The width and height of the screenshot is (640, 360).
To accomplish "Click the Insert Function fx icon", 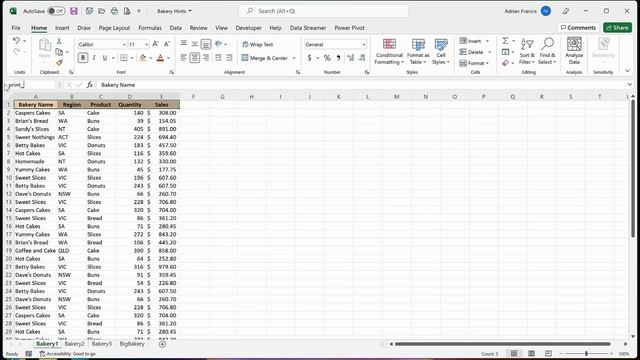I will click(89, 84).
